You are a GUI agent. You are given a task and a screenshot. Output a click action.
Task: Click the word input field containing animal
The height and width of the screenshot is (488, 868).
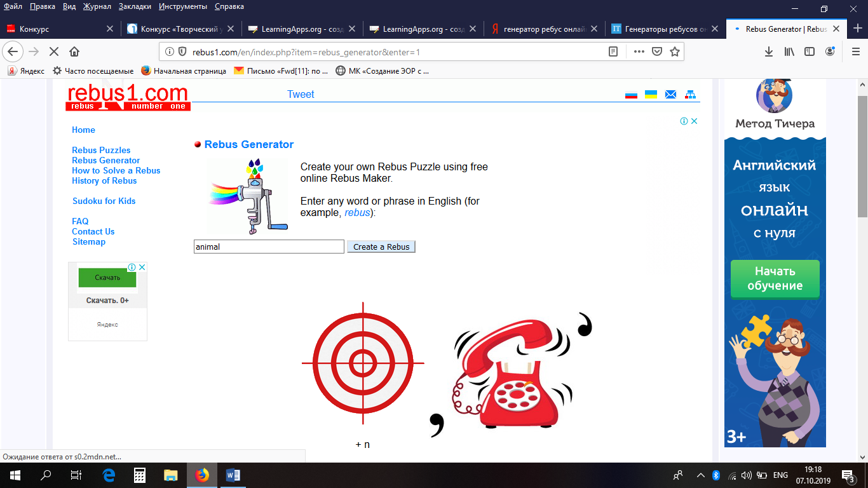(x=268, y=247)
